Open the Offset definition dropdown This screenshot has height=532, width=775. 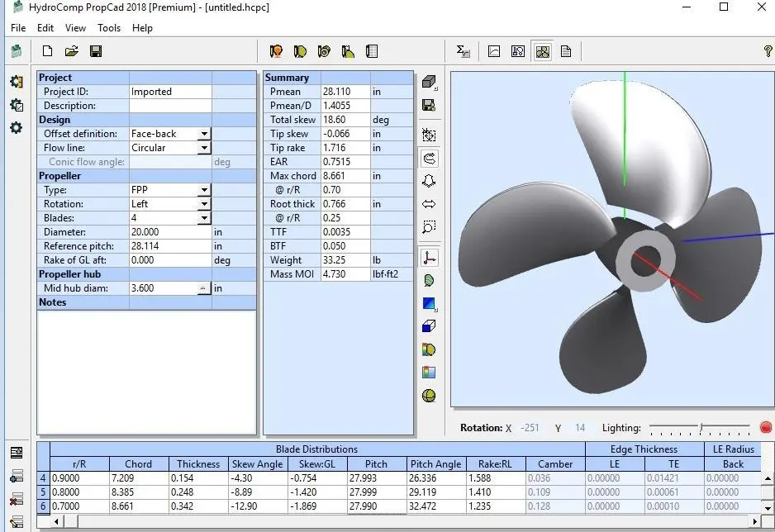(x=205, y=134)
